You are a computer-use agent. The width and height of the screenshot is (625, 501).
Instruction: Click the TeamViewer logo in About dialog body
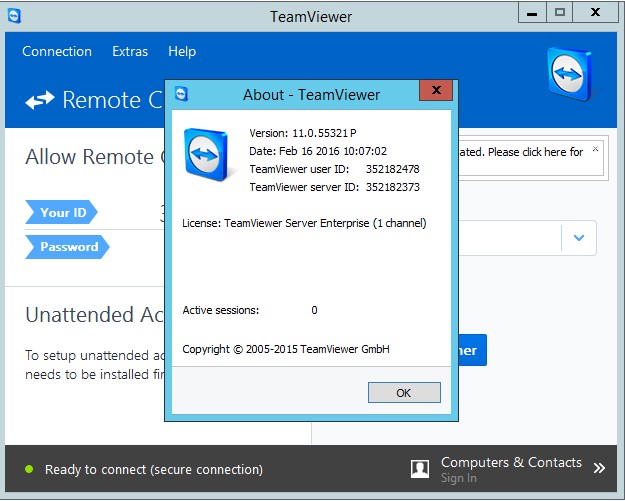(206, 154)
